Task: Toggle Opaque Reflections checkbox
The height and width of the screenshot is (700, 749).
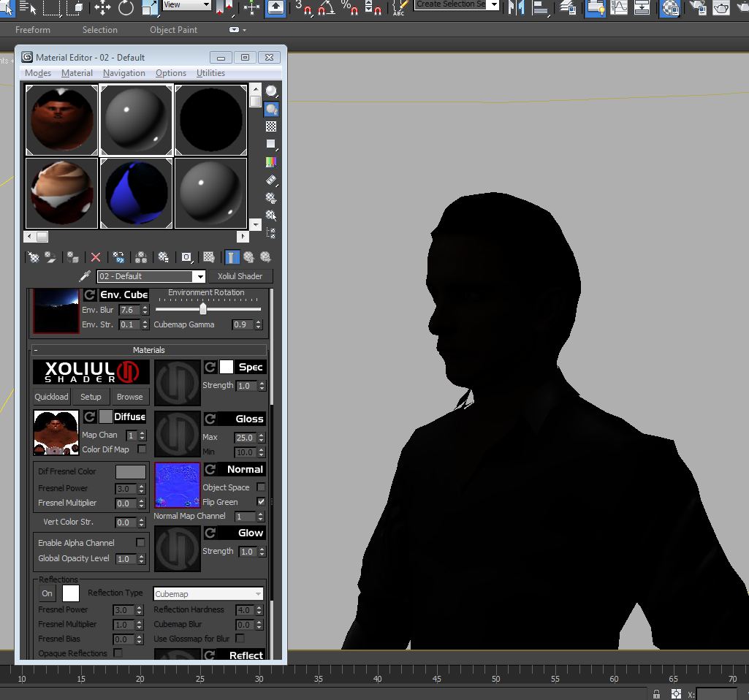Action: point(118,653)
